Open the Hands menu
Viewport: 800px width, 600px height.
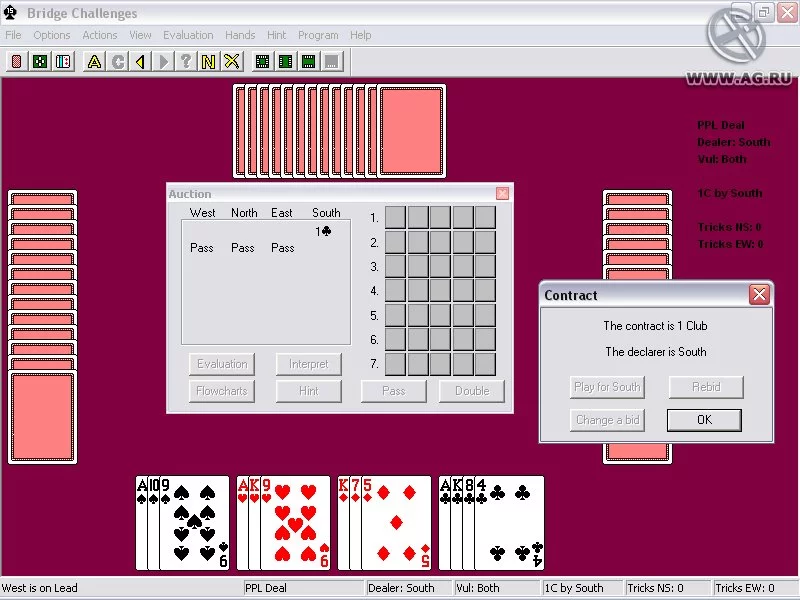(240, 35)
